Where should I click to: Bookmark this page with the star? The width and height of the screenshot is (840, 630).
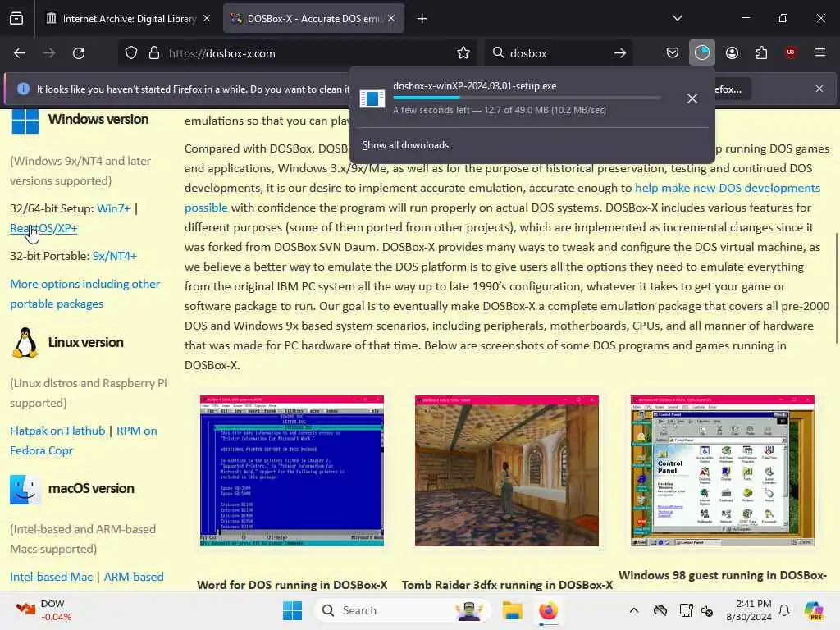463,53
